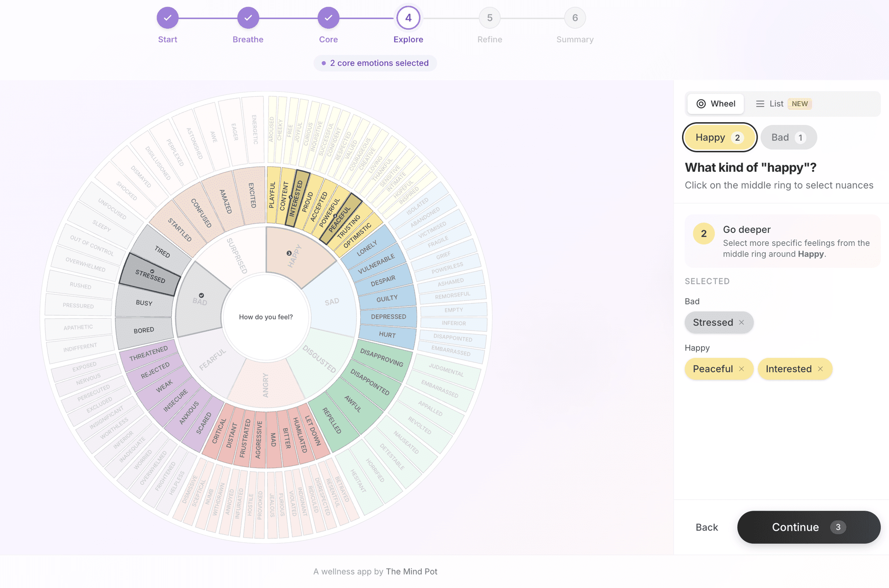
Task: Deselect the STRESSED wheel segment
Action: 150,275
